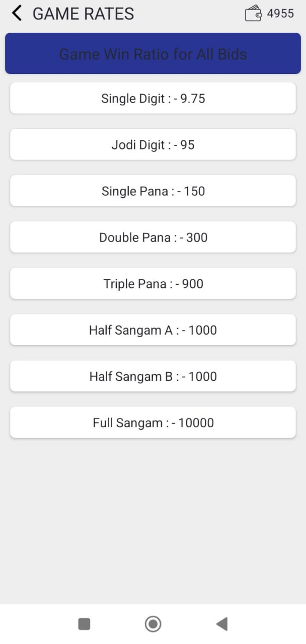Viewport: 306px width, 644px height.
Task: Tap the wallet icon in the header
Action: (x=253, y=14)
